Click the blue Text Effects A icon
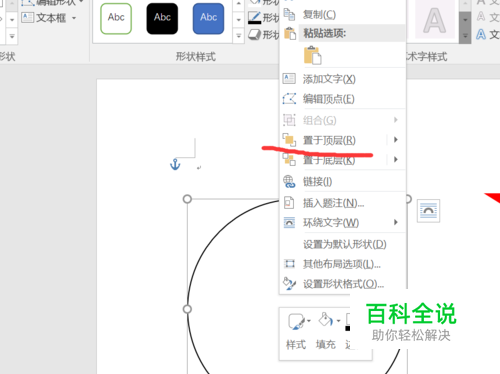This screenshot has width=500, height=374. (481, 34)
